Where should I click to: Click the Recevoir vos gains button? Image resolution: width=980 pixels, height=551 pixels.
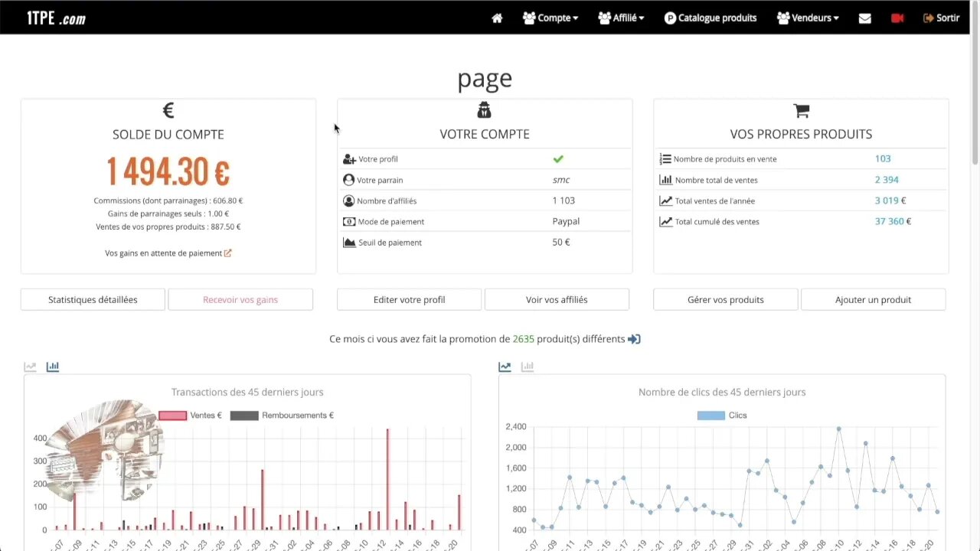tap(240, 299)
